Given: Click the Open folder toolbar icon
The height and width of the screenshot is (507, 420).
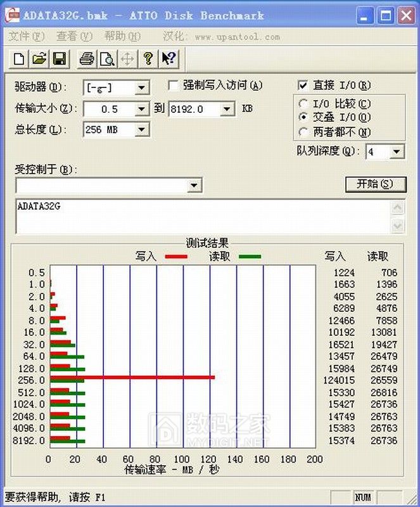Looking at the screenshot, I should [39, 59].
